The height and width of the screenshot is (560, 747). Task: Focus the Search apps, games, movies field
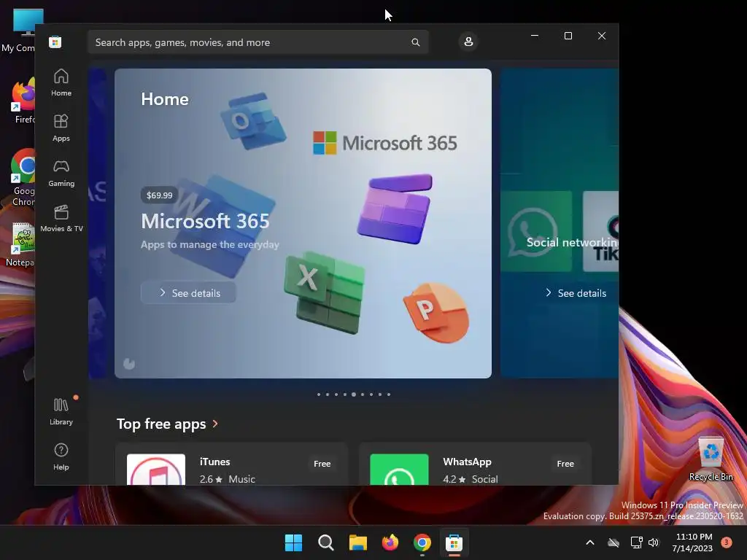coord(258,42)
